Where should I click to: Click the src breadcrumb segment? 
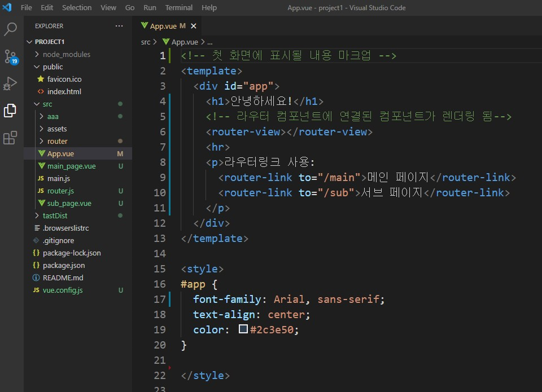coord(146,42)
